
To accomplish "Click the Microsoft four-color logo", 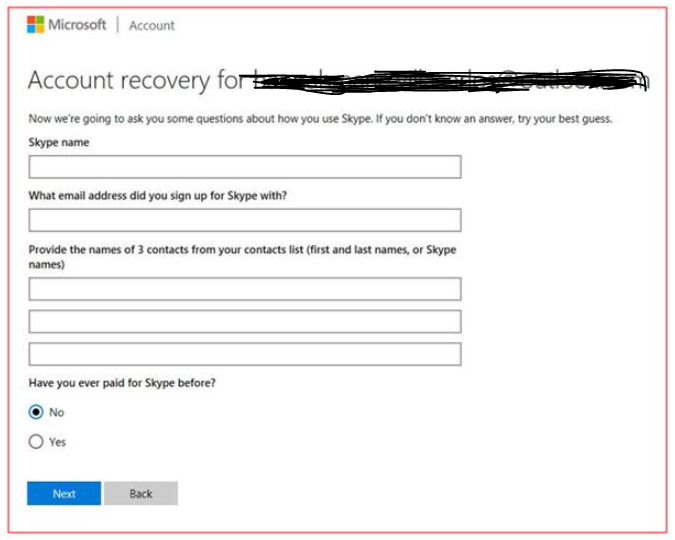I will click(35, 25).
